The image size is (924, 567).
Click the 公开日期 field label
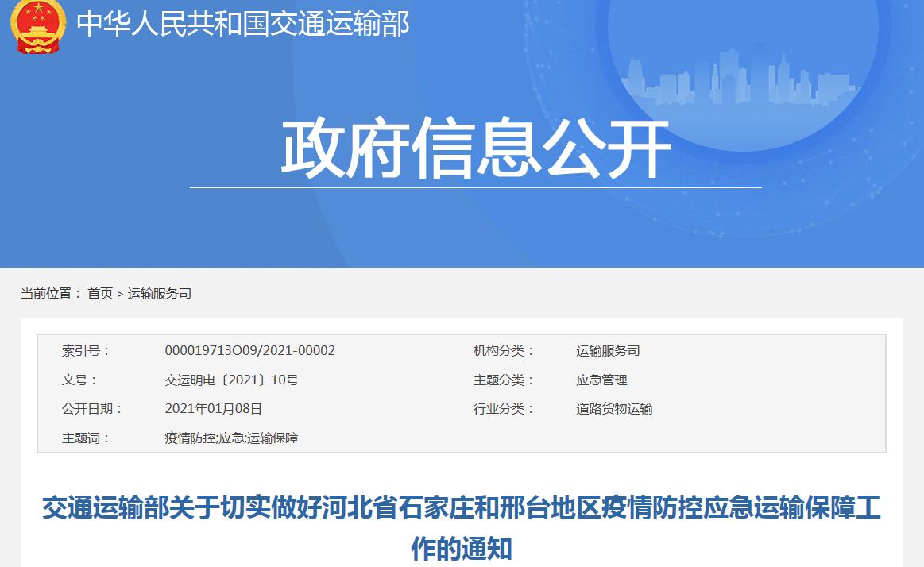point(92,409)
